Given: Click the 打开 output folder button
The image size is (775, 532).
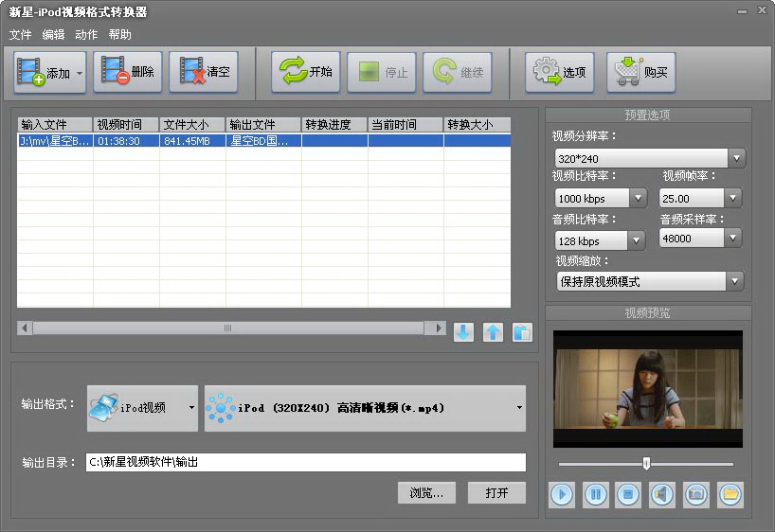Looking at the screenshot, I should [496, 492].
